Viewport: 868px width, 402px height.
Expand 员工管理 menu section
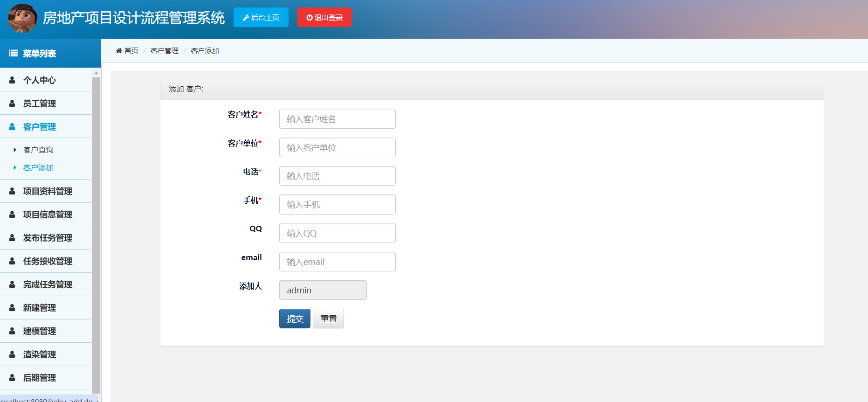point(46,103)
